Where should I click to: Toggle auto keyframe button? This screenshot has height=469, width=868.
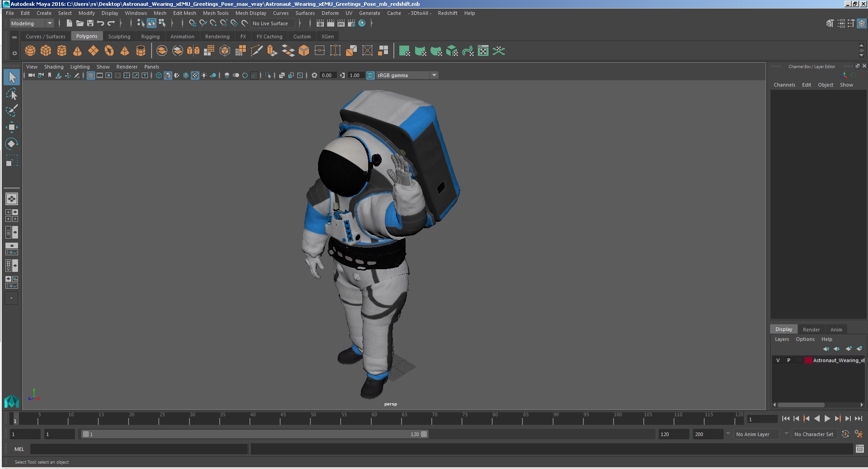click(846, 434)
